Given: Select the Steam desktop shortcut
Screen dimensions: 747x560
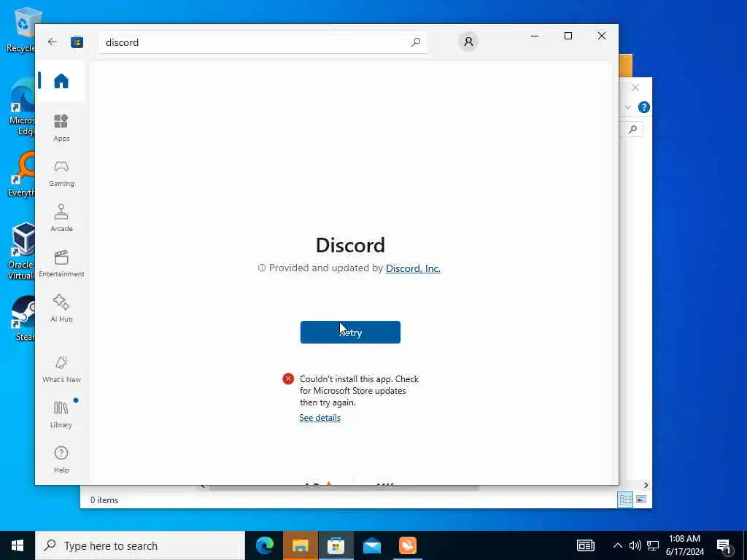Looking at the screenshot, I should tap(23, 319).
